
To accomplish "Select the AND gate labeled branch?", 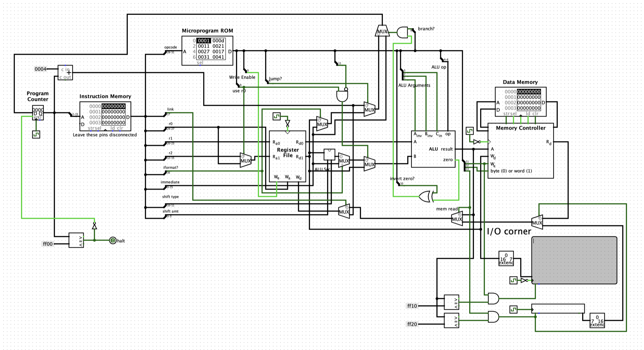I will pyautogui.click(x=402, y=32).
